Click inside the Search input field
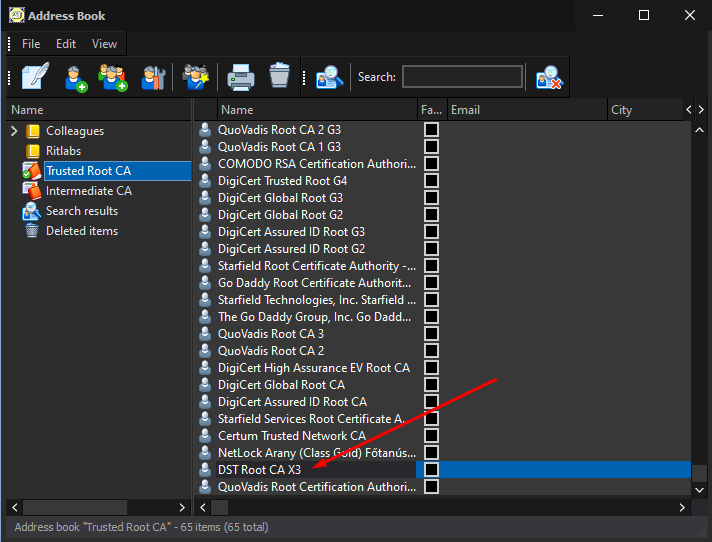This screenshot has height=542, width=712. pyautogui.click(x=462, y=76)
